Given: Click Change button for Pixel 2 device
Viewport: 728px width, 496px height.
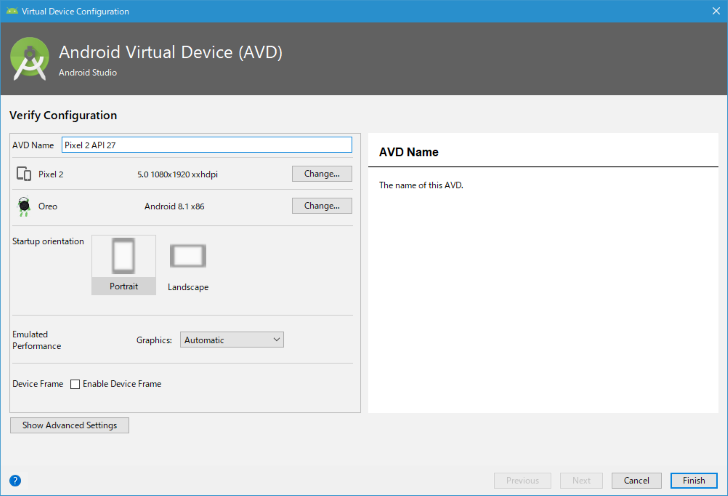Looking at the screenshot, I should [322, 174].
